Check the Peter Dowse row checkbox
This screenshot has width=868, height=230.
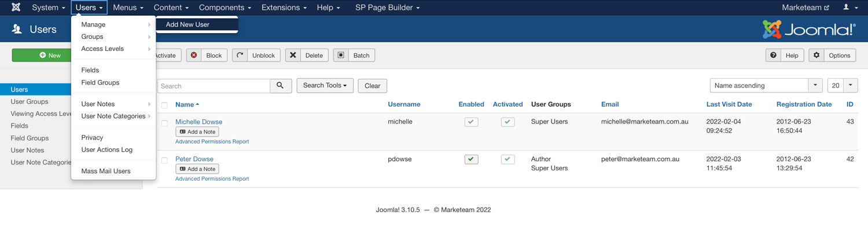[164, 160]
